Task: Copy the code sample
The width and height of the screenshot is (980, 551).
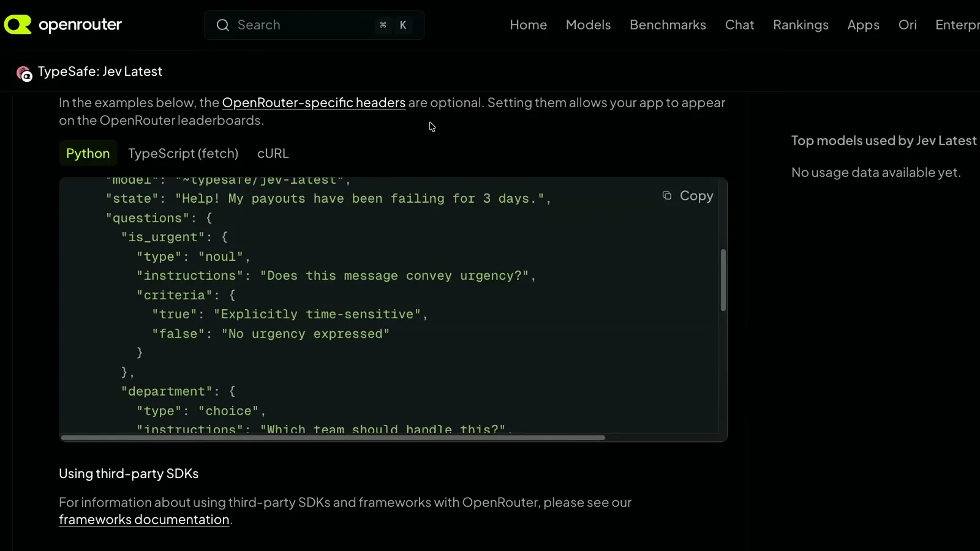Action: (688, 195)
